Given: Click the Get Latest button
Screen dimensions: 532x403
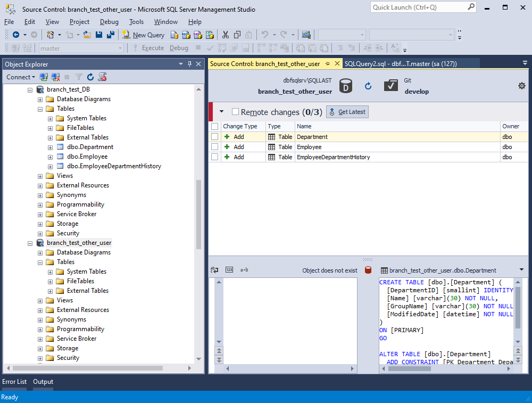Looking at the screenshot, I should pyautogui.click(x=347, y=112).
